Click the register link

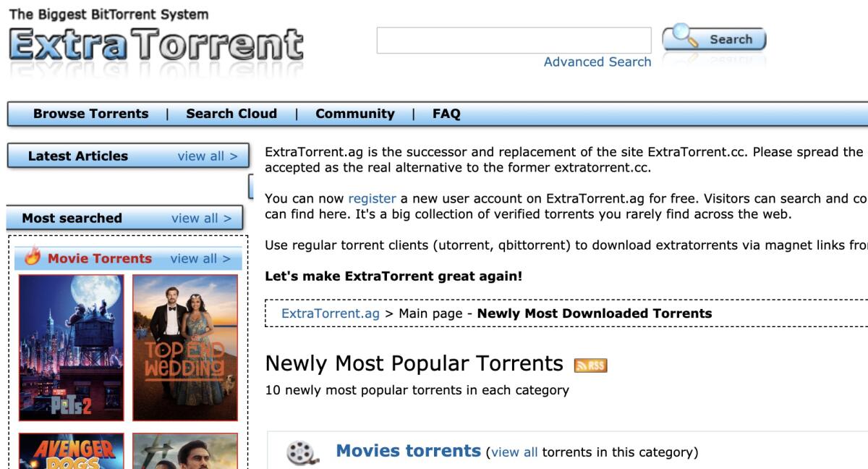[372, 198]
